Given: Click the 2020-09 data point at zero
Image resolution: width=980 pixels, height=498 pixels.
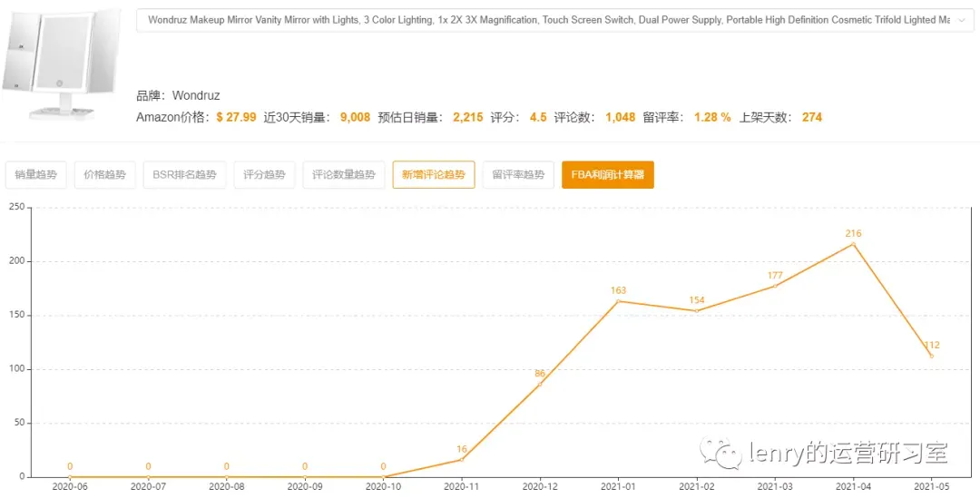Looking at the screenshot, I should coord(305,477).
